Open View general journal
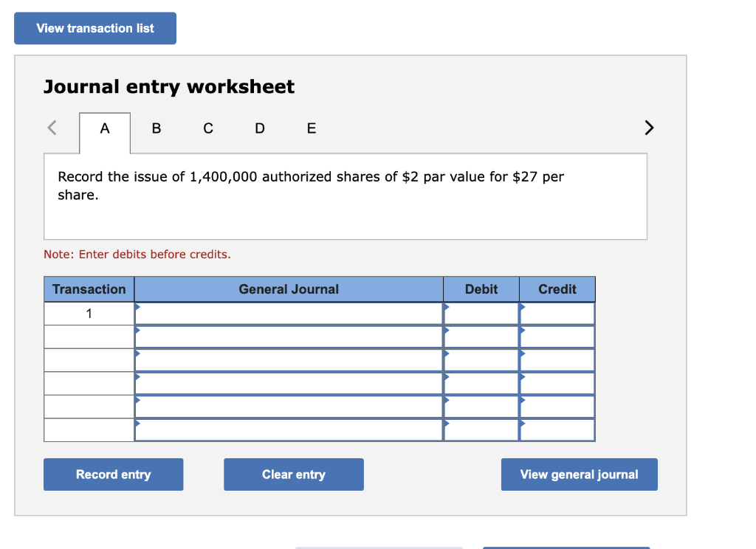 pyautogui.click(x=579, y=474)
